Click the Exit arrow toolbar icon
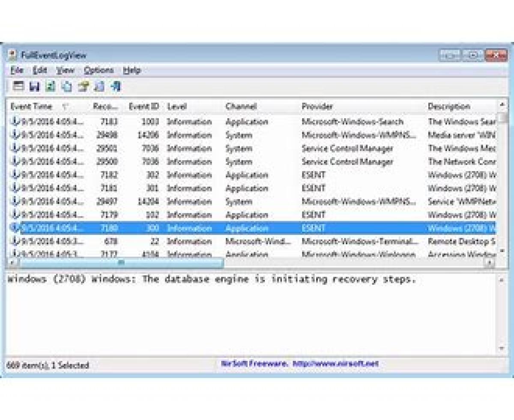This screenshot has width=514, height=420. coord(115,86)
